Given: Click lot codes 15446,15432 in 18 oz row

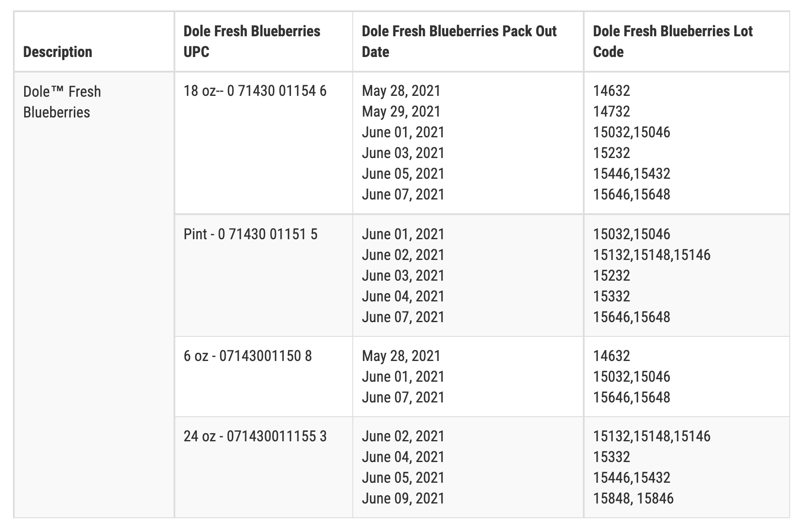Looking at the screenshot, I should point(632,174).
